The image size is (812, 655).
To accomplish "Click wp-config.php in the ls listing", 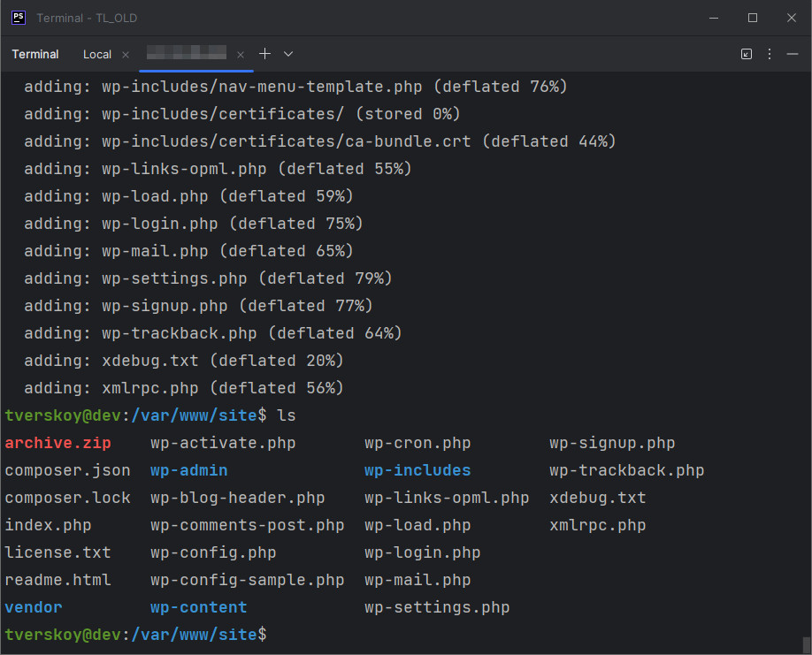I will pos(213,552).
